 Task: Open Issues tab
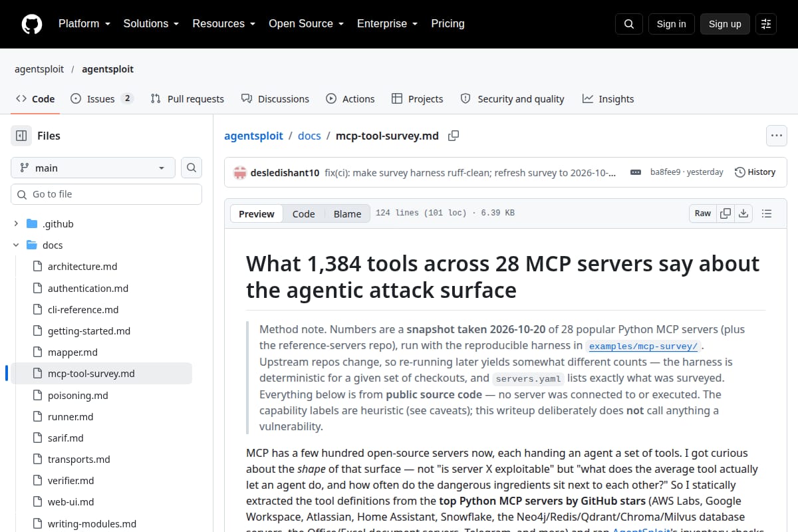point(102,98)
